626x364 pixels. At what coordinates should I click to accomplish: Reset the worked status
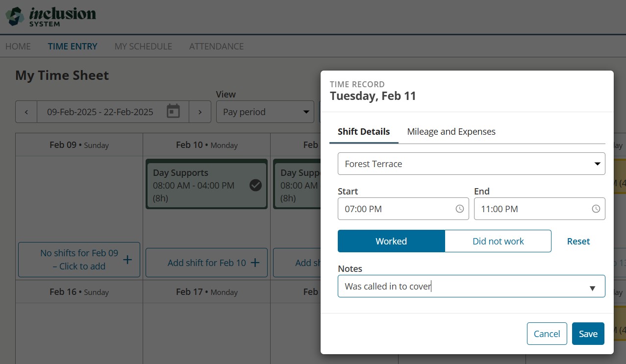tap(578, 241)
